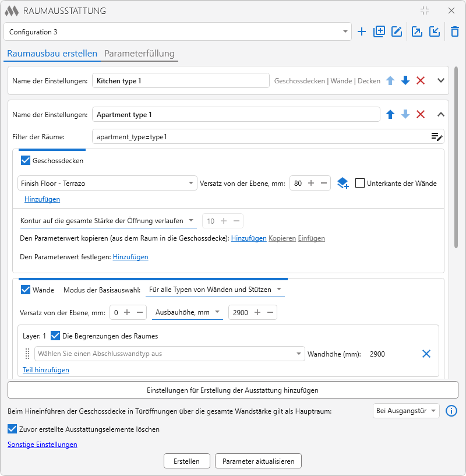466x476 pixels.
Task: Export the configuration to file
Action: pyautogui.click(x=417, y=31)
